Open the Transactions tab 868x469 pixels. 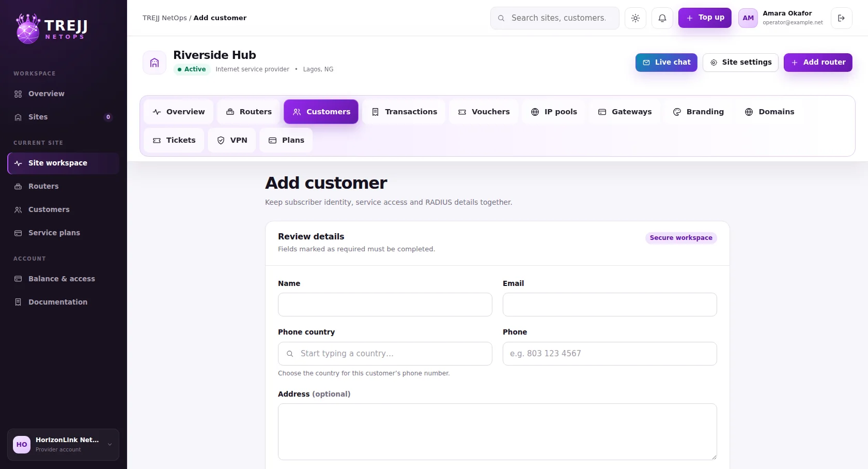tap(404, 112)
